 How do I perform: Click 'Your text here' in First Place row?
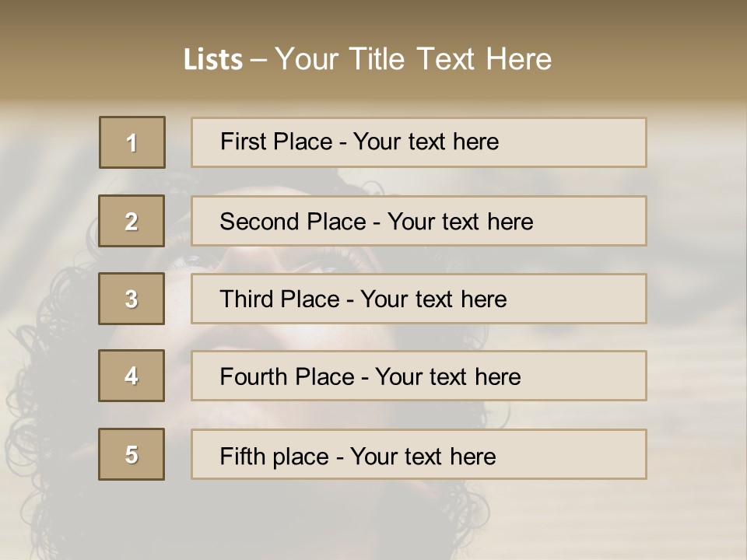426,142
